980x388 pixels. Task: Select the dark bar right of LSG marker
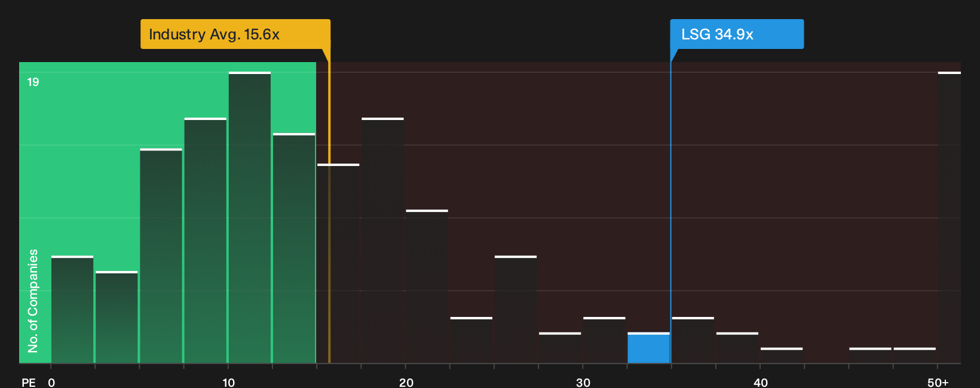(x=693, y=340)
